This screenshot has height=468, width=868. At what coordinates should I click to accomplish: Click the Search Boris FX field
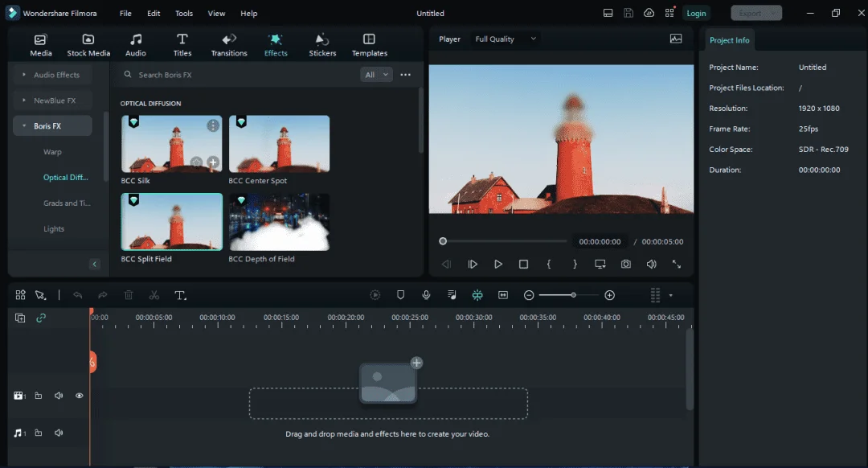(x=238, y=75)
